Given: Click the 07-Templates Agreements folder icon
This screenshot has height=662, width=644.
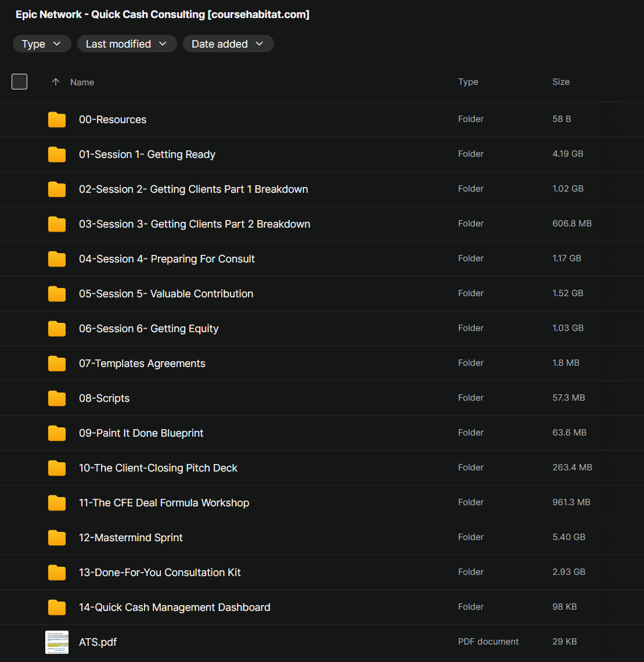Looking at the screenshot, I should pyautogui.click(x=57, y=364).
